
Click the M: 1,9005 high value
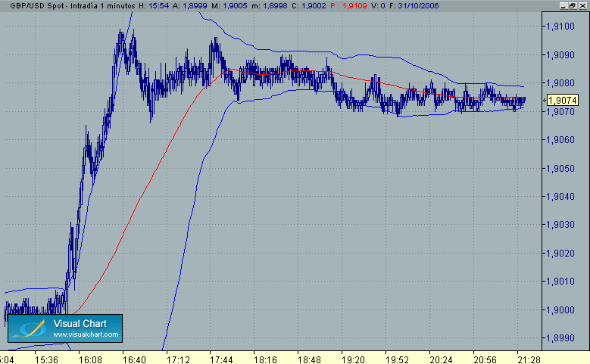pos(229,5)
